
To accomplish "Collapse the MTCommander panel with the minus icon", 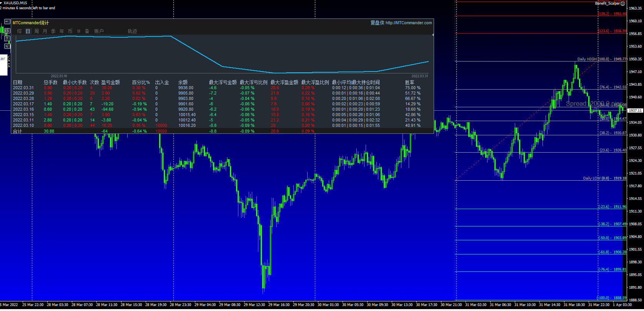I will [x=7, y=22].
